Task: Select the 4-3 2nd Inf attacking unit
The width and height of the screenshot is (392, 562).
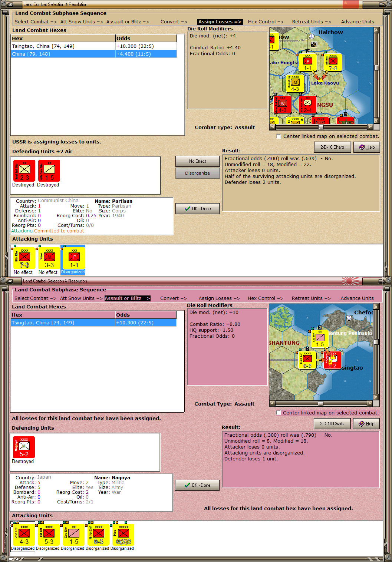Action: pyautogui.click(x=24, y=535)
